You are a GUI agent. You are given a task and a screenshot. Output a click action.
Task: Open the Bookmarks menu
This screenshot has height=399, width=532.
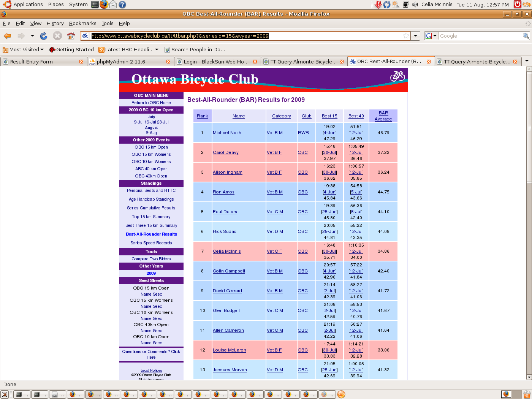(x=82, y=23)
